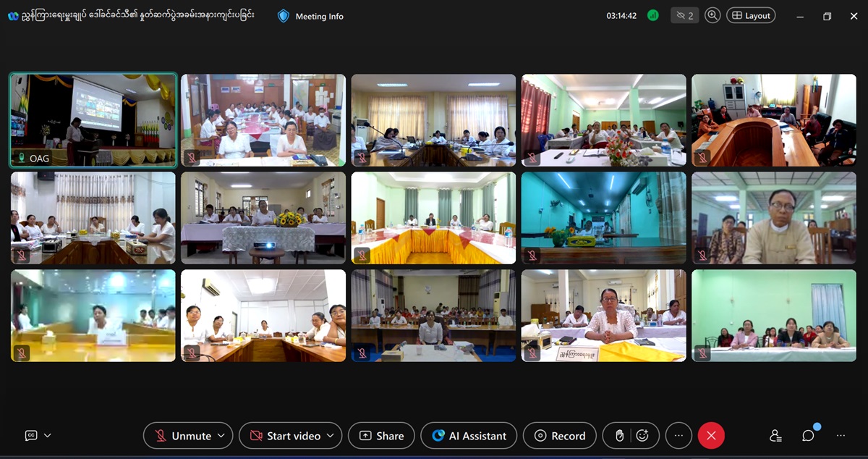Click the green network quality indicator

(653, 15)
